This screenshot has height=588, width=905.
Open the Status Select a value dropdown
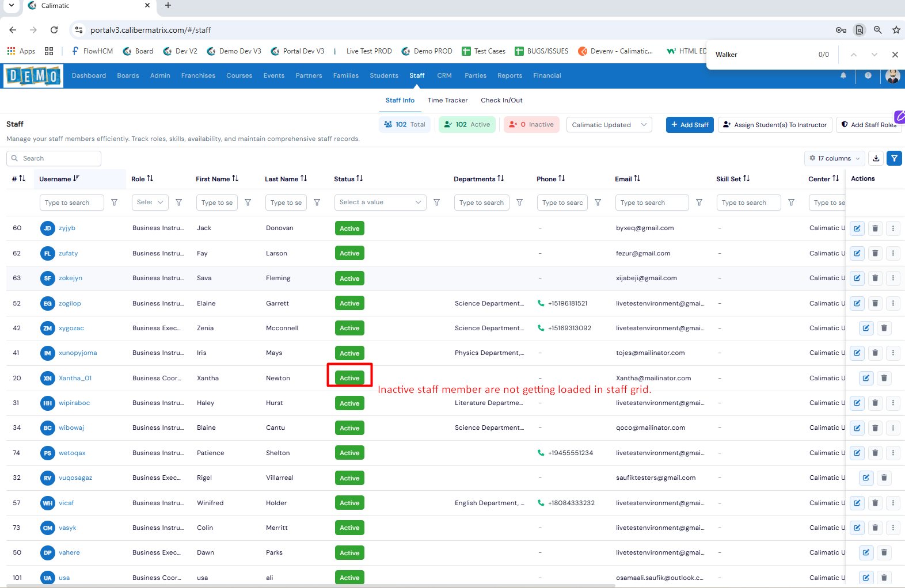(381, 203)
